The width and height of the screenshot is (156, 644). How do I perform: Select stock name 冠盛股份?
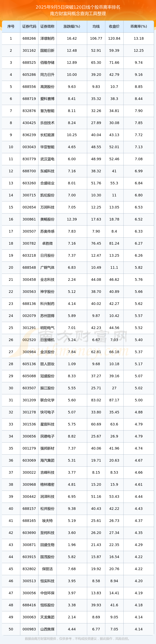[x=47, y=376]
